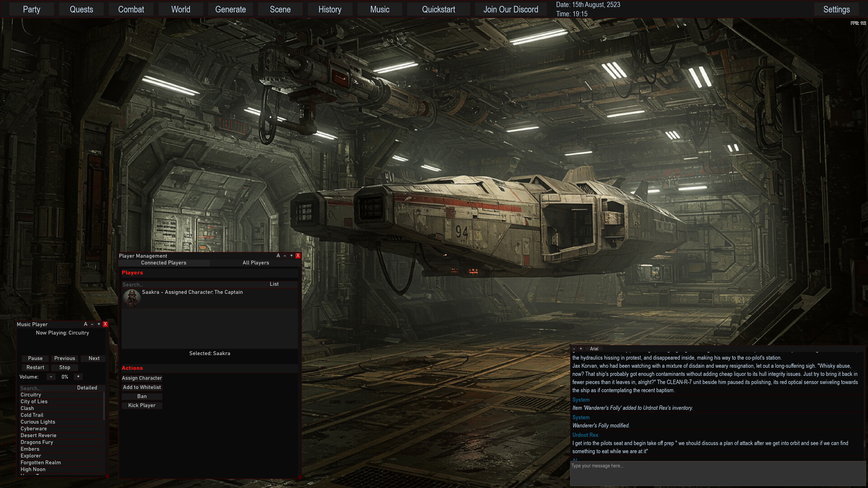Image resolution: width=868 pixels, height=488 pixels.
Task: Raise the music volume with the plus stepper
Action: pyautogui.click(x=78, y=376)
